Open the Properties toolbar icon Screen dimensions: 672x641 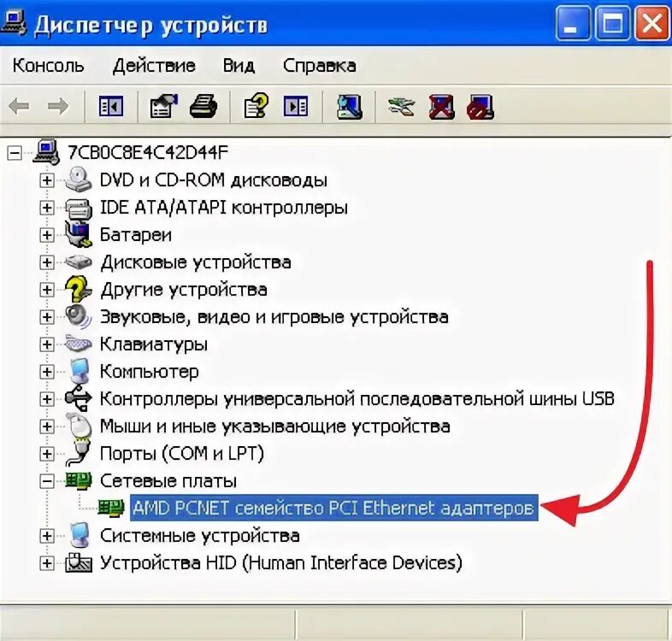pyautogui.click(x=163, y=106)
